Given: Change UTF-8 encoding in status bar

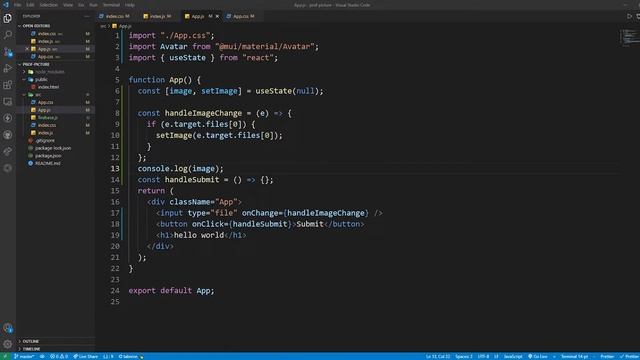Looking at the screenshot, I should click(483, 356).
